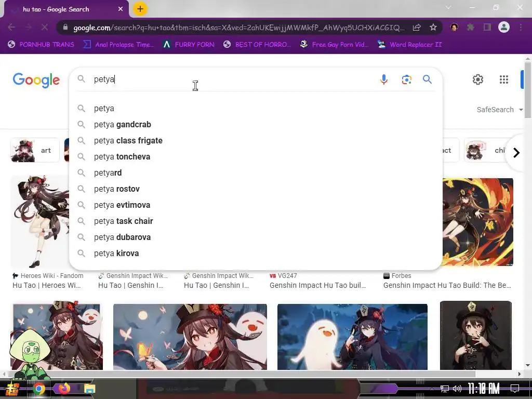The image size is (532, 399).
Task: Select suggestion "petya task chair"
Action: pos(256,221)
